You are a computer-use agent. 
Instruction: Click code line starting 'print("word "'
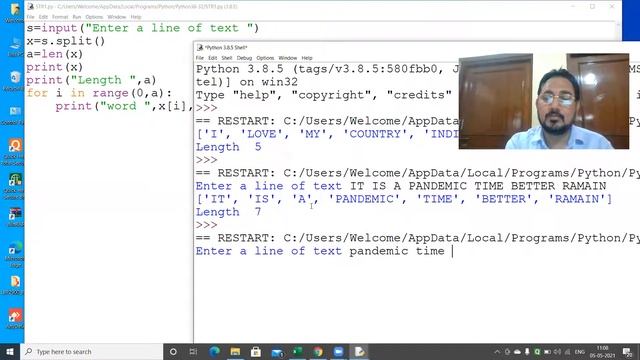pos(124,107)
